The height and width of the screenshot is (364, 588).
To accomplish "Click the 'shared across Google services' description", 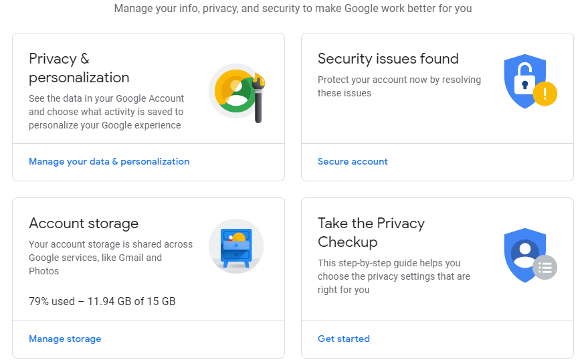I will pyautogui.click(x=110, y=258).
